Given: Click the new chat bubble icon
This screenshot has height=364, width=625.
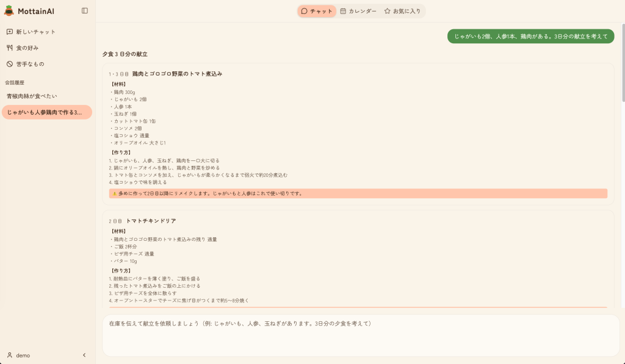Looking at the screenshot, I should (x=10, y=32).
